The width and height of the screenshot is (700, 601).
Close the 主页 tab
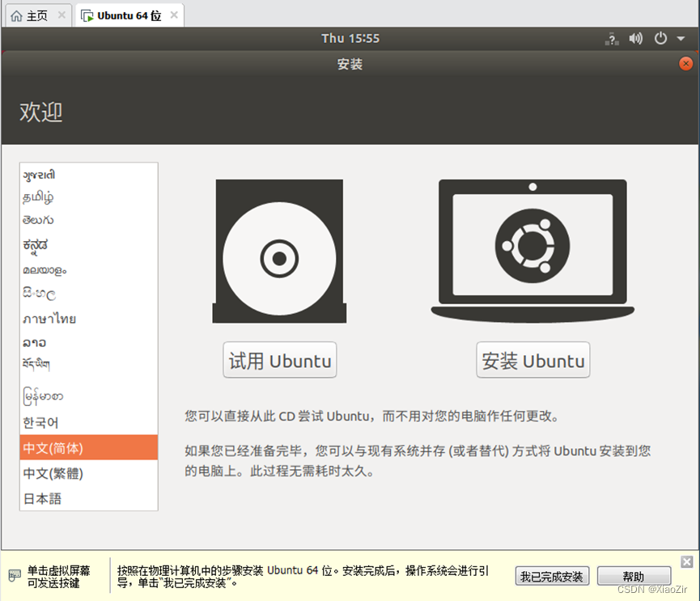coord(62,15)
